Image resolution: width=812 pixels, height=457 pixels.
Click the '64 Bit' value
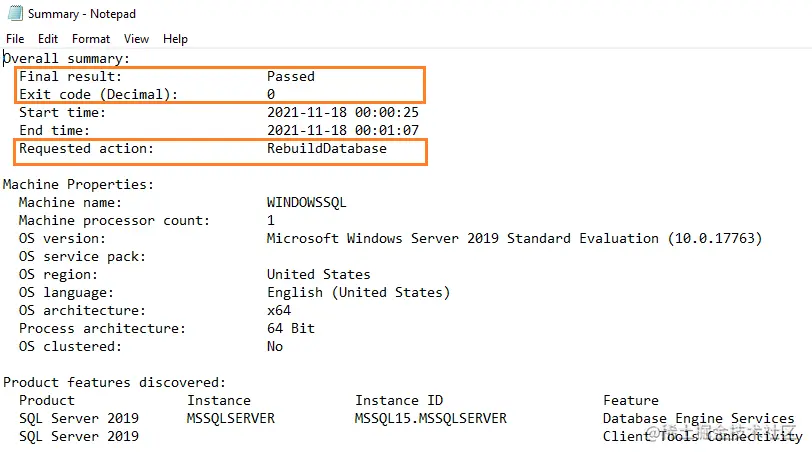291,329
